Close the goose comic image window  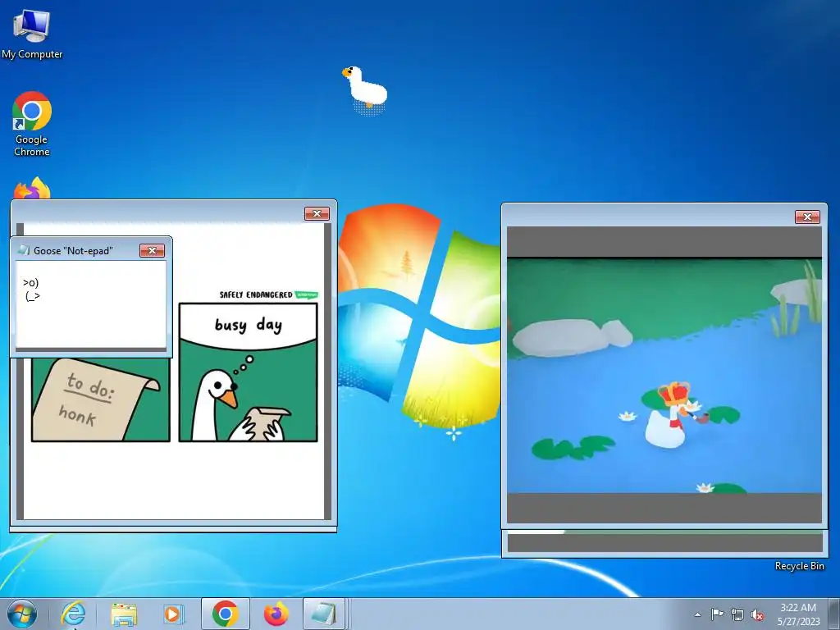[x=317, y=214]
